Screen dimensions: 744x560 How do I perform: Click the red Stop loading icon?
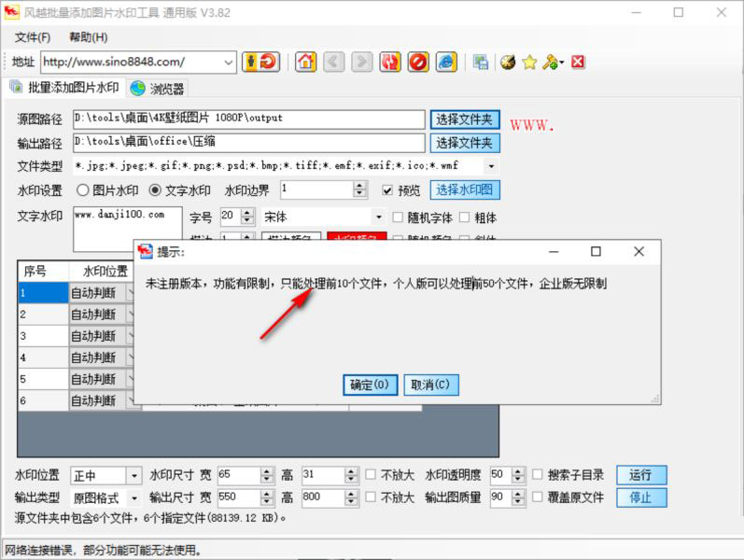418,63
